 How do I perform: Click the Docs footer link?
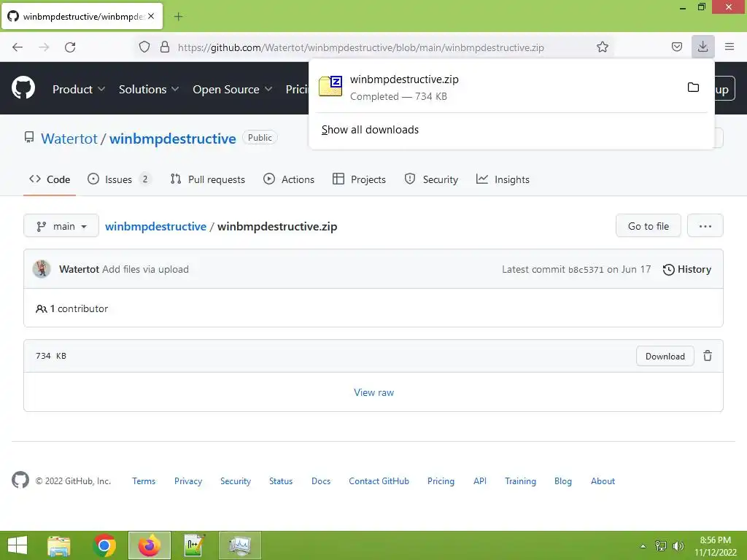(x=321, y=481)
